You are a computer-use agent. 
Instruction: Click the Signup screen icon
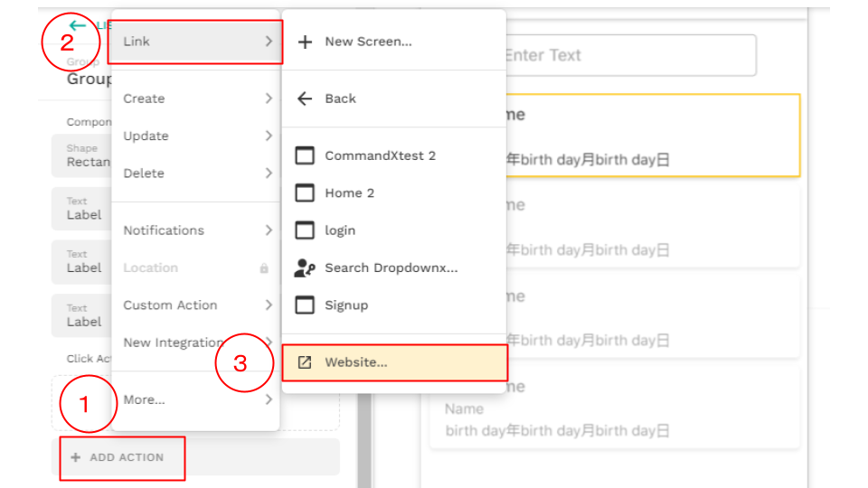(x=305, y=305)
